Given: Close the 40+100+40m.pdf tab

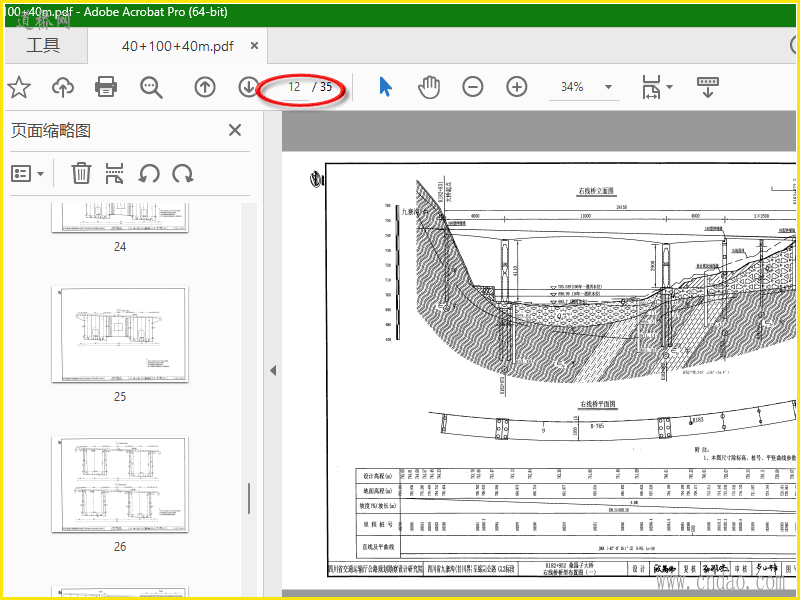Looking at the screenshot, I should (x=254, y=45).
